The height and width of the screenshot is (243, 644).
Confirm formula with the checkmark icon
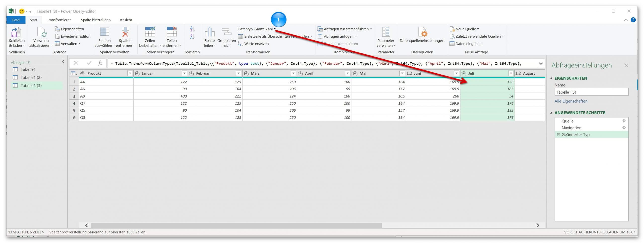[89, 63]
